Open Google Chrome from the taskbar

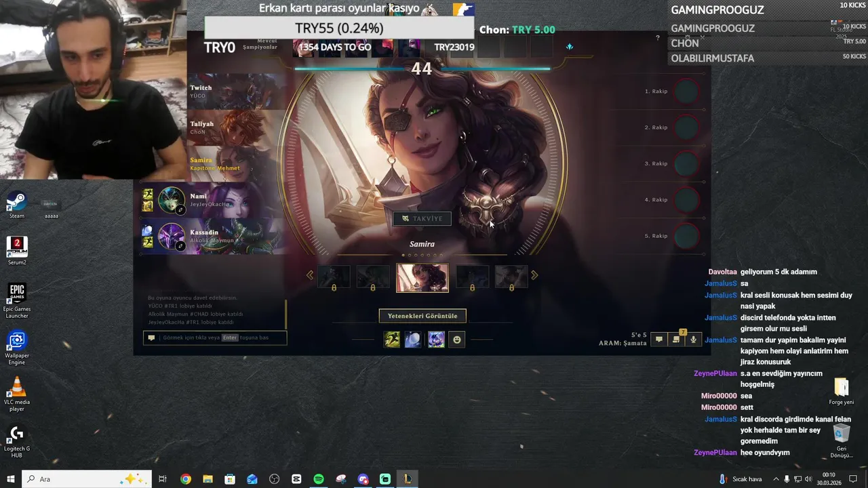(186, 479)
